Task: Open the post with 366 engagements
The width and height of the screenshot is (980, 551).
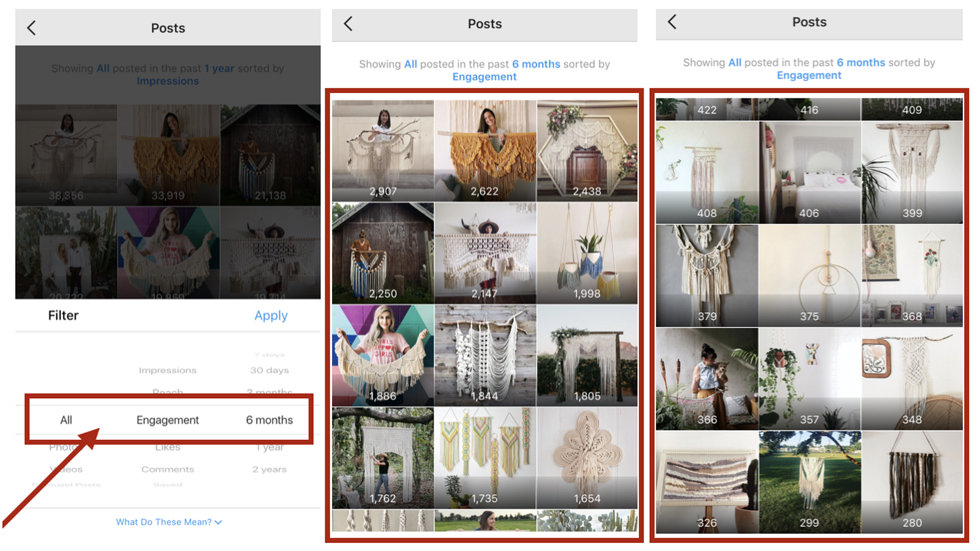Action: point(707,379)
